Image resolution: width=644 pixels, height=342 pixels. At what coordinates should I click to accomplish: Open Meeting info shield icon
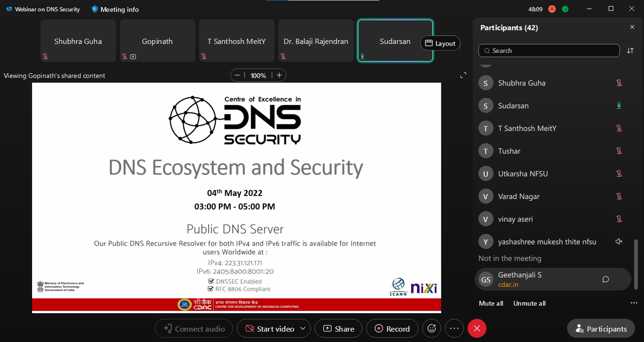point(95,9)
